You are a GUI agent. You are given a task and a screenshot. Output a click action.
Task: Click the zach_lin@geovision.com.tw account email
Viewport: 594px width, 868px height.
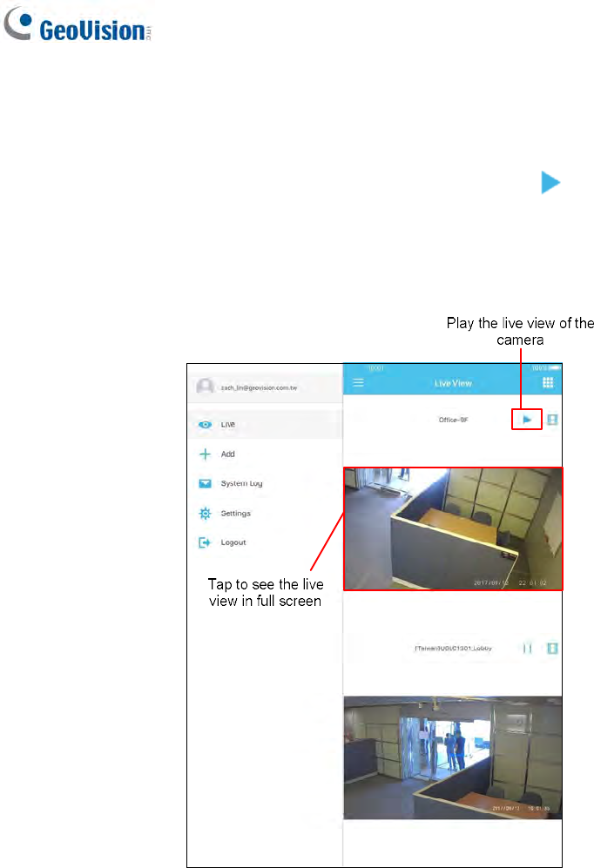[x=259, y=387]
